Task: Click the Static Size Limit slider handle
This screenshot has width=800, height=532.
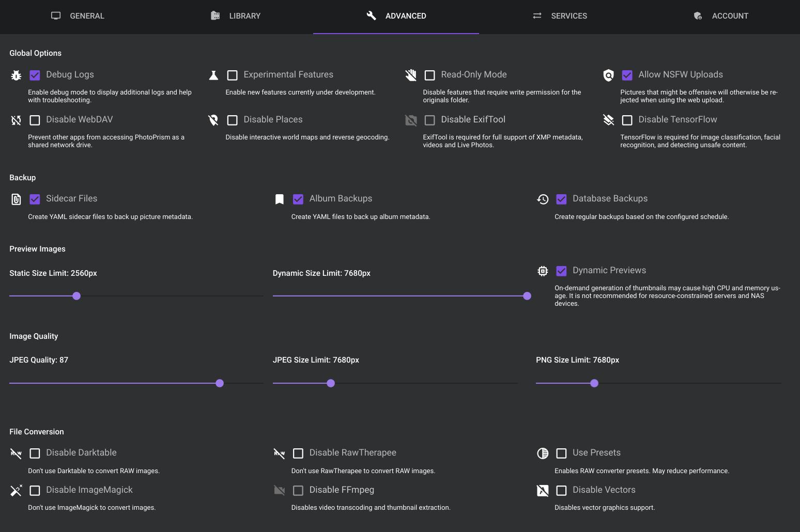Action: (76, 296)
